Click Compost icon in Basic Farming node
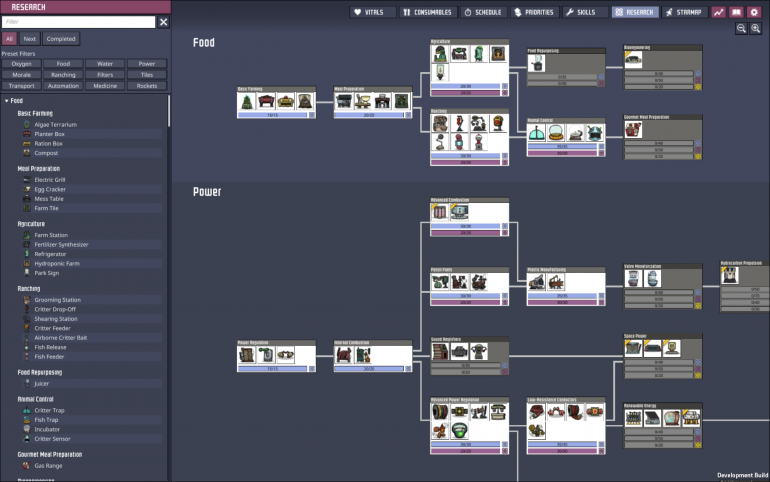 point(304,102)
